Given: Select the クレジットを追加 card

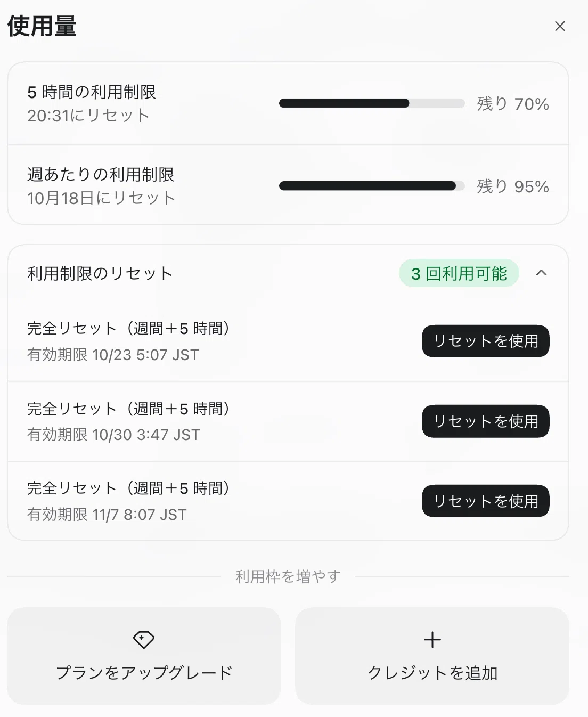Looking at the screenshot, I should pos(432,656).
